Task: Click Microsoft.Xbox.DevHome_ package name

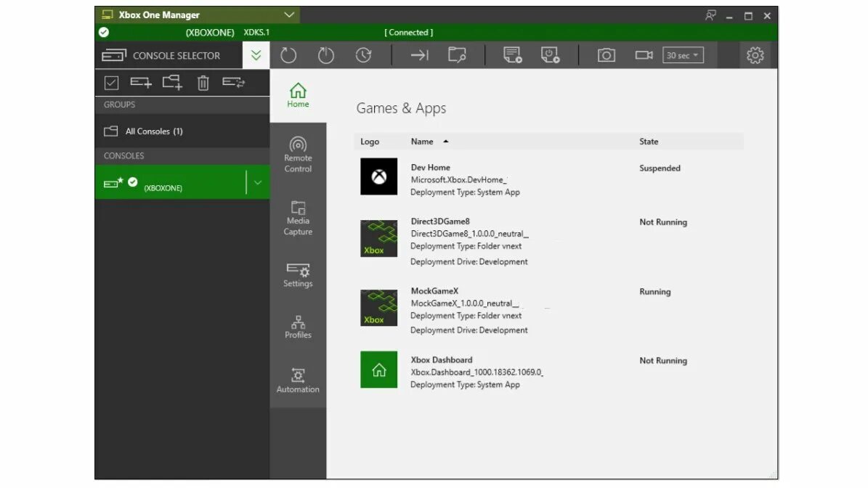Action: pyautogui.click(x=458, y=180)
